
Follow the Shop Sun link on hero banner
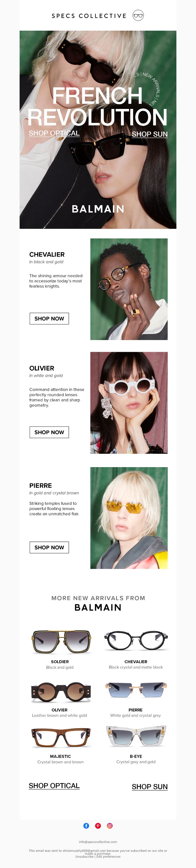pyautogui.click(x=149, y=134)
